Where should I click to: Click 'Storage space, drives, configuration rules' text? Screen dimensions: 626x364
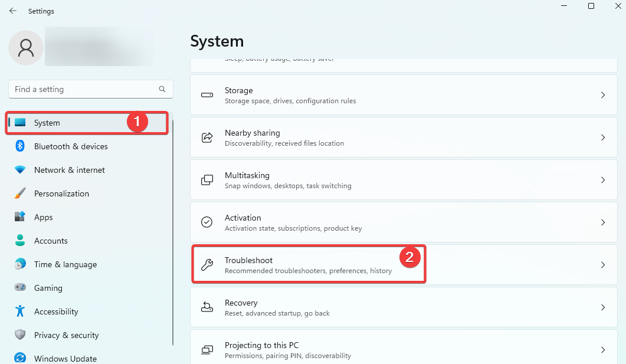tap(290, 101)
